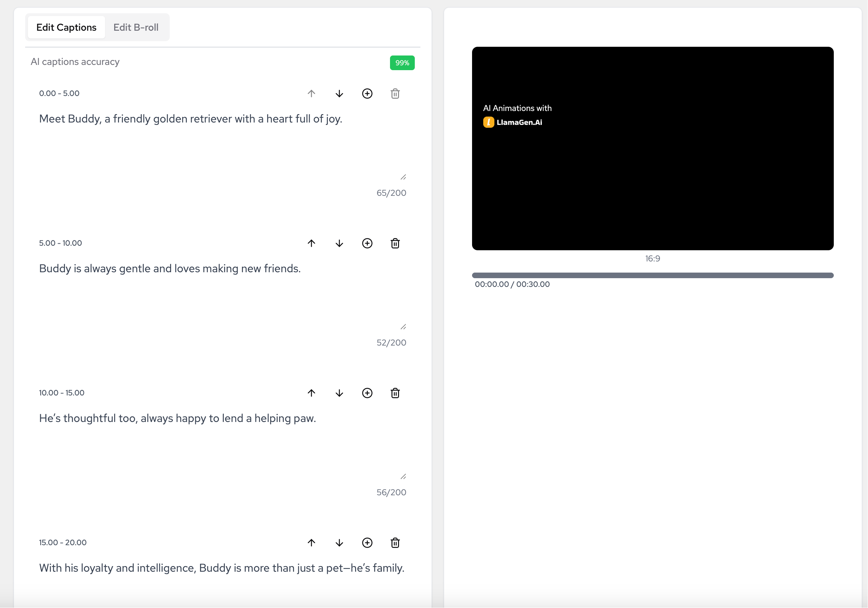Switch to the Edit B-roll tab

136,27
